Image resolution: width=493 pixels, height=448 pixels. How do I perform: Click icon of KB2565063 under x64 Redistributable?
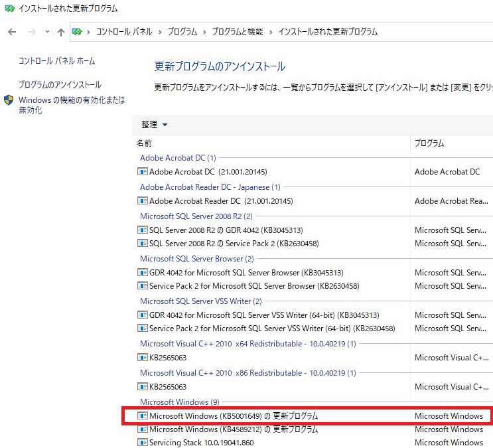143,357
